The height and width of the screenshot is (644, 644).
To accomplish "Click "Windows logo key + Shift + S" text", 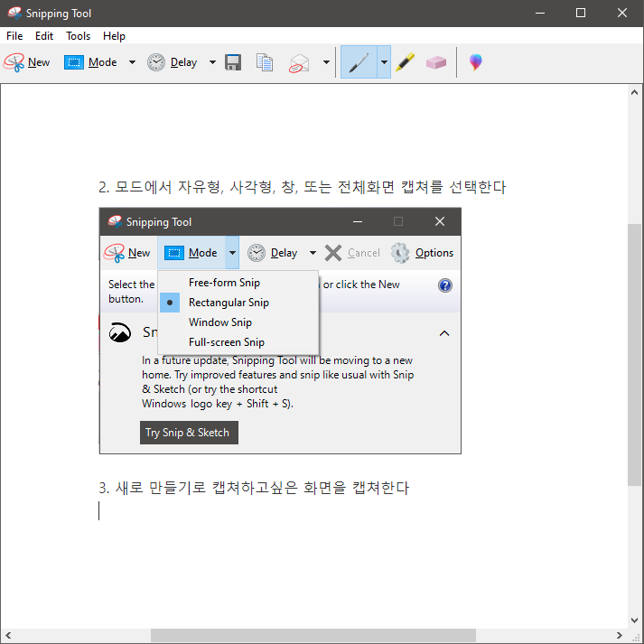I will coord(218,404).
